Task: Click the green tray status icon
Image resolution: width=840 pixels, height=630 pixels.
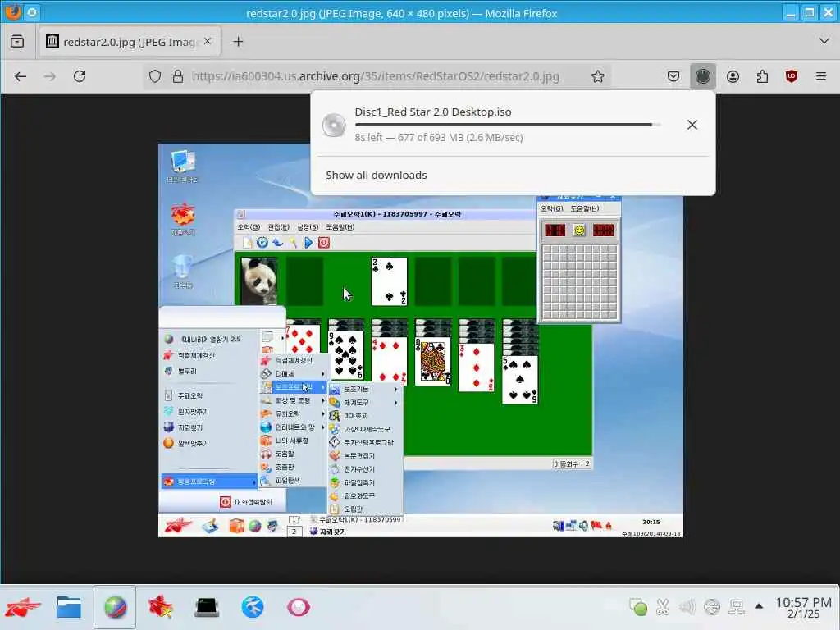Action: click(x=638, y=607)
